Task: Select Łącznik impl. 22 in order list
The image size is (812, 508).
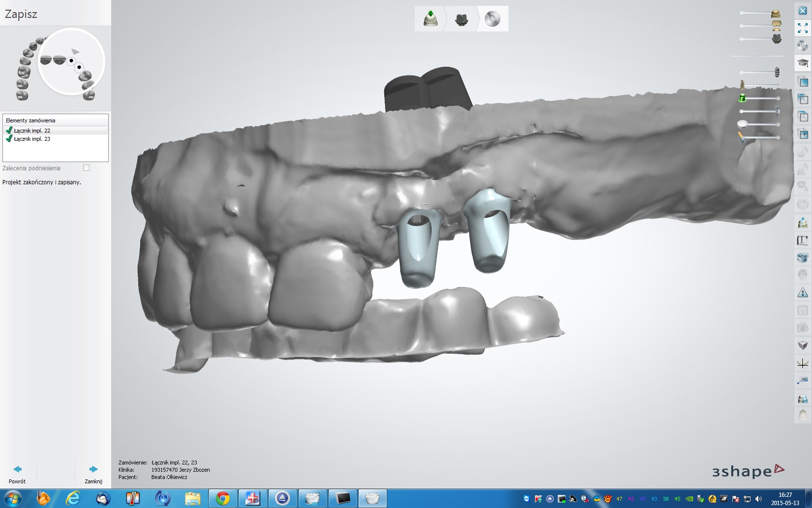Action: coord(32,131)
